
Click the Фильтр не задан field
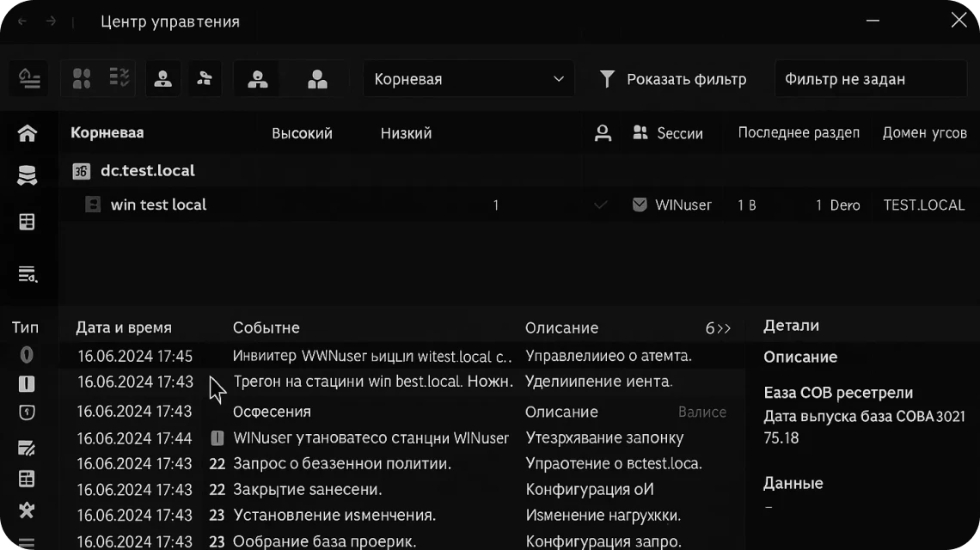[x=870, y=79]
